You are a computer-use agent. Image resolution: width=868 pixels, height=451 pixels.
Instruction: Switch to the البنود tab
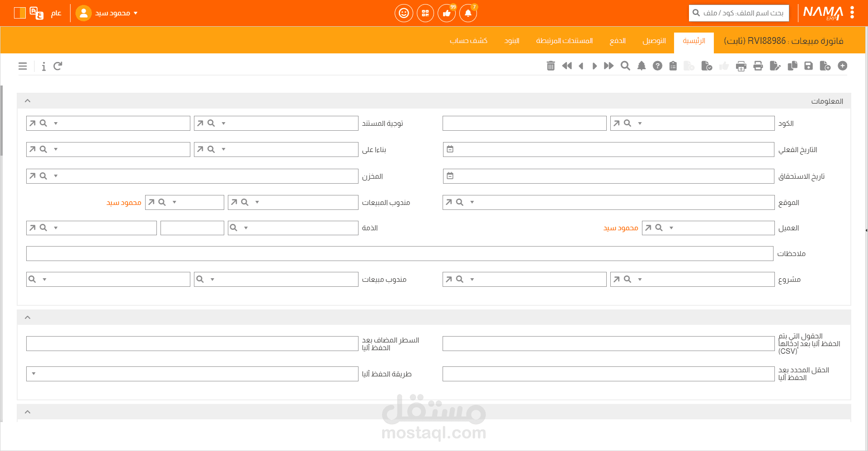pos(512,41)
